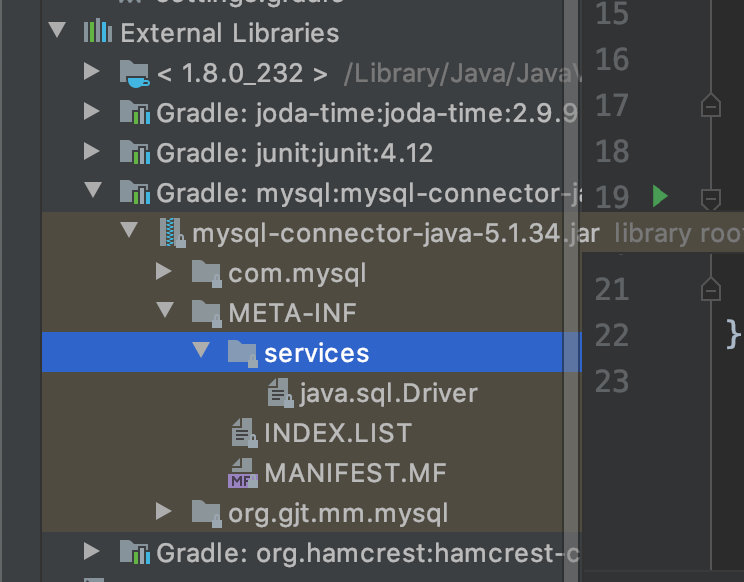Click the META-INF folder icon
The image size is (744, 582).
click(206, 314)
